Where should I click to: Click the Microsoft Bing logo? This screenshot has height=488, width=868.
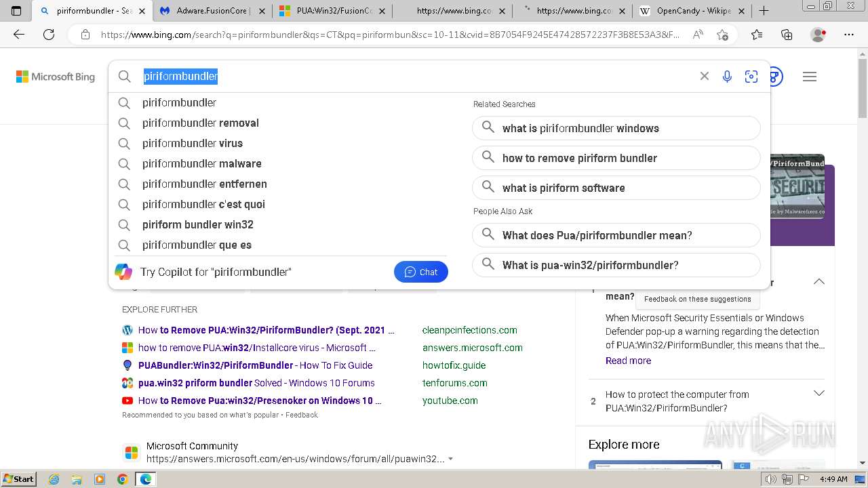56,77
